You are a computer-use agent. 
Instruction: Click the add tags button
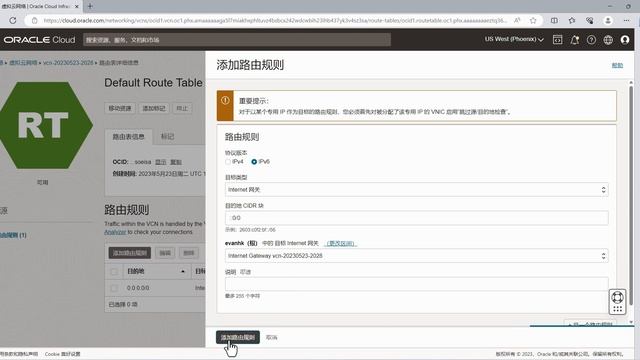tap(154, 108)
